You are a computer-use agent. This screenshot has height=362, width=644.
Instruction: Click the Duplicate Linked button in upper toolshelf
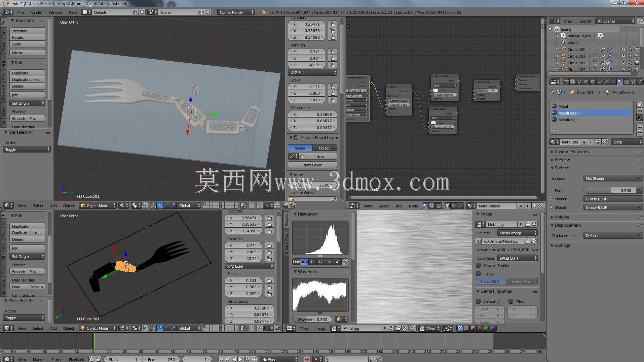[x=27, y=79]
